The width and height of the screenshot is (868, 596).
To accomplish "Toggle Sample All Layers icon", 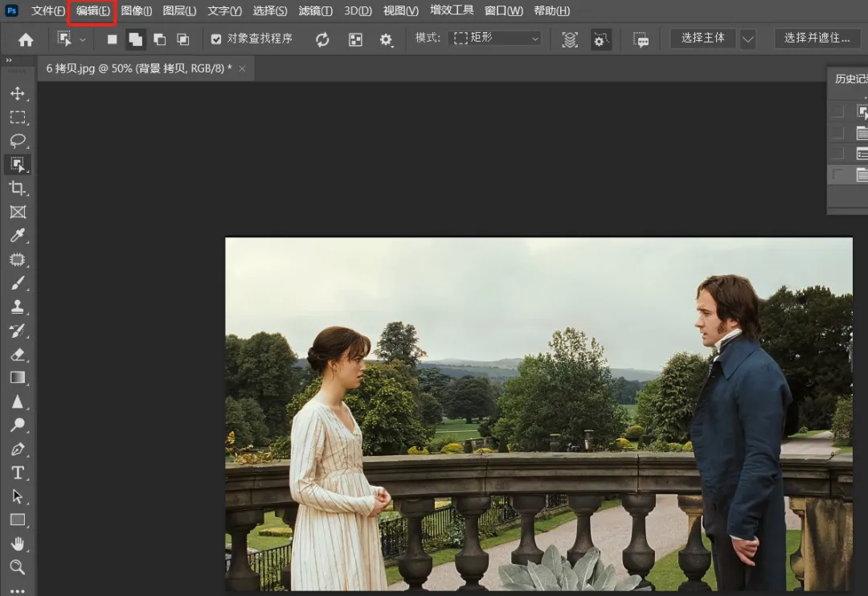I will pyautogui.click(x=570, y=39).
